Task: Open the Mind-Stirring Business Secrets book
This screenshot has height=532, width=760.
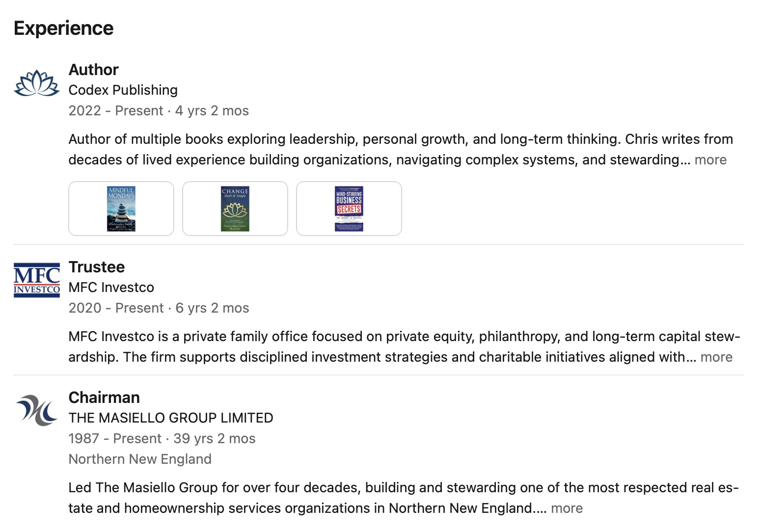Action: coord(349,208)
